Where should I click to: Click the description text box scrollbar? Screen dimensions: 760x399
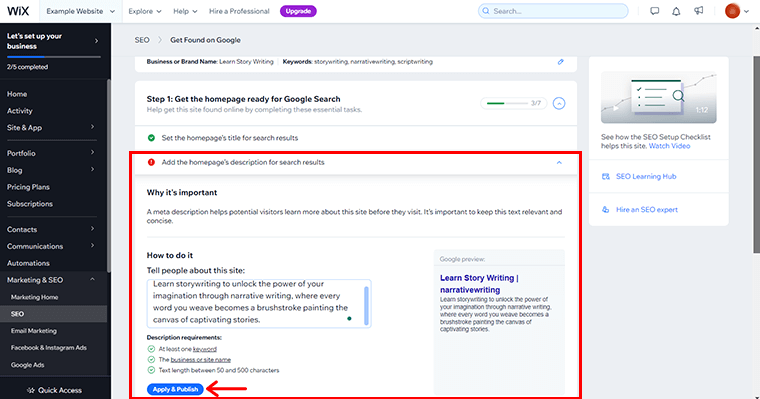click(366, 305)
